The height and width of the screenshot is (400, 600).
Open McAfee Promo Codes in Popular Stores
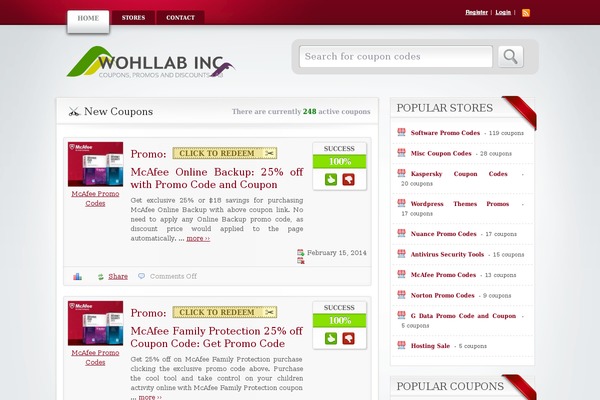(443, 275)
